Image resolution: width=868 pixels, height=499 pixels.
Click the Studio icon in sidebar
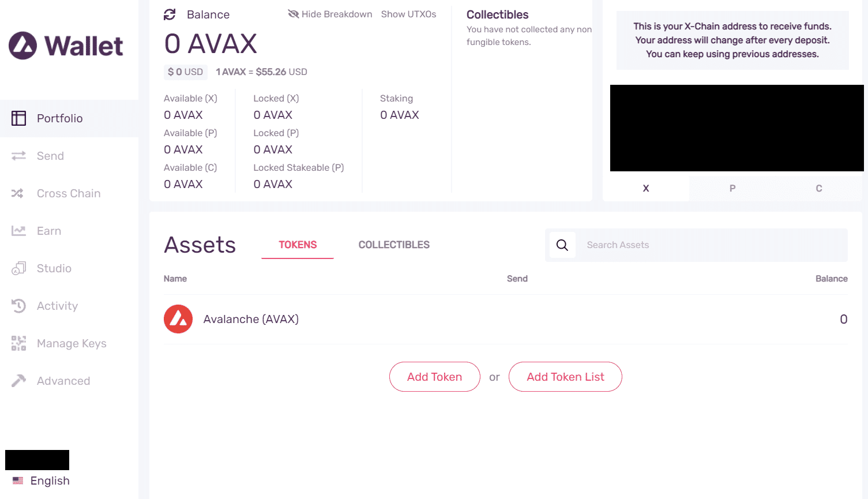[18, 268]
